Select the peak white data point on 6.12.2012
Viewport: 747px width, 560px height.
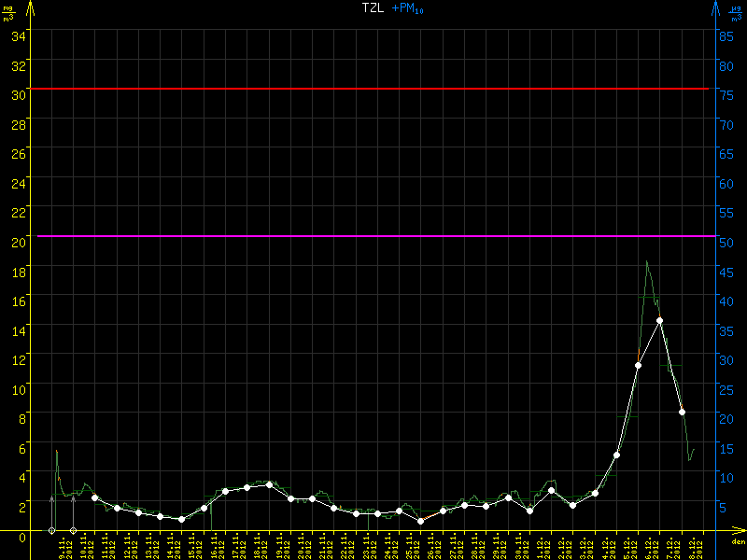pyautogui.click(x=659, y=320)
